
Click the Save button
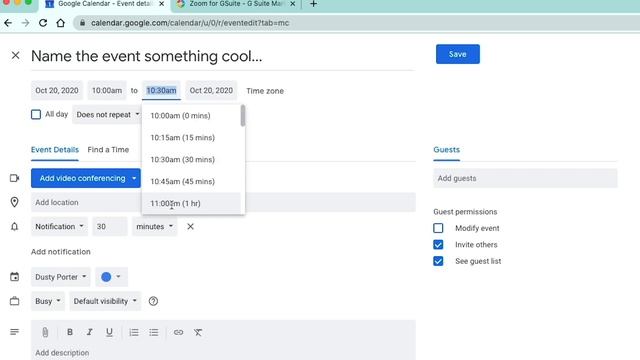458,54
